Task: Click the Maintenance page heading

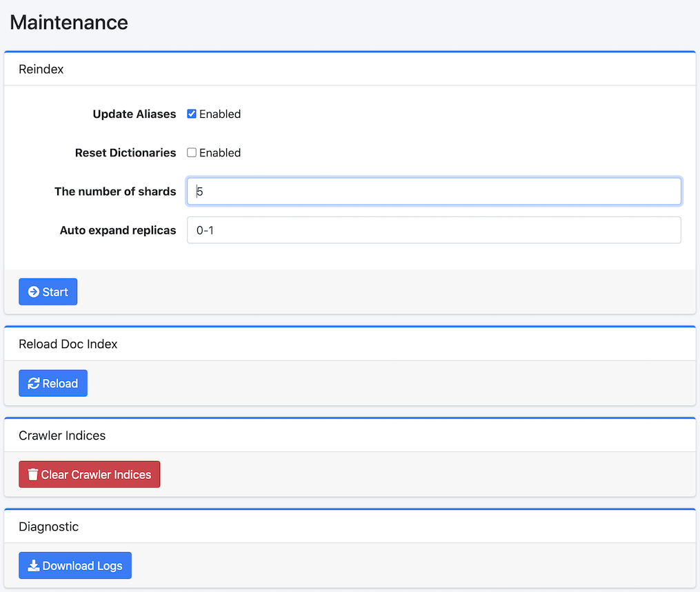Action: pos(69,22)
